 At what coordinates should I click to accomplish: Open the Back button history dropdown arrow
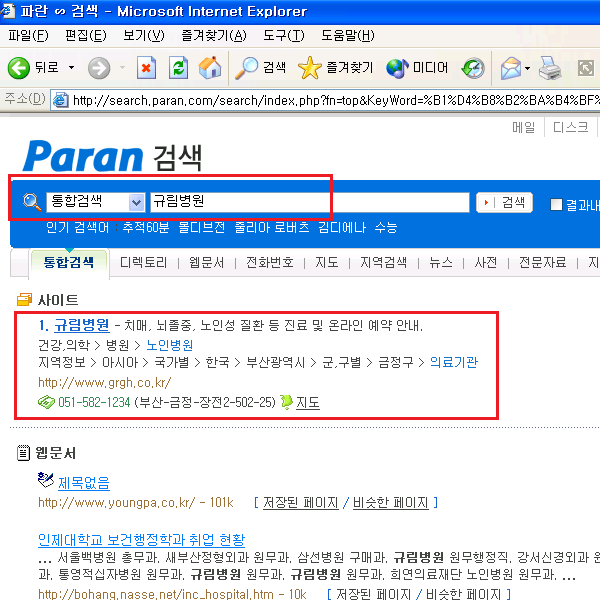tap(71, 68)
